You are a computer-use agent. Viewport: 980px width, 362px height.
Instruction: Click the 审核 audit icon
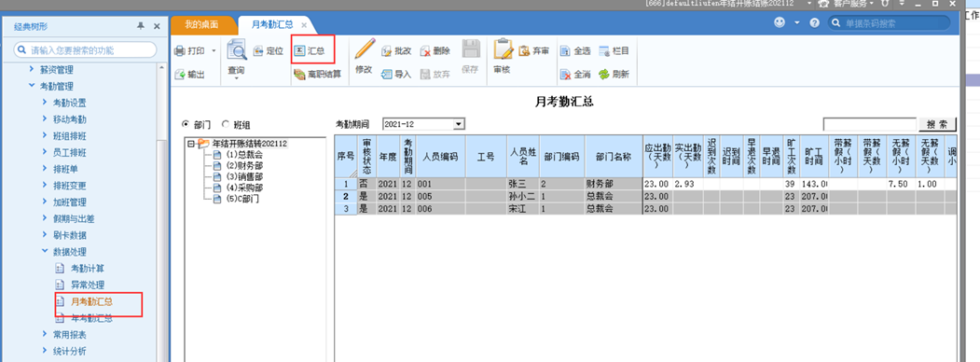503,49
